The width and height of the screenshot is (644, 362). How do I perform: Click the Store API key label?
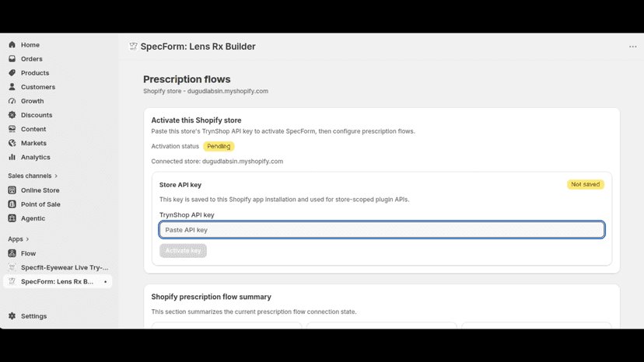[180, 185]
